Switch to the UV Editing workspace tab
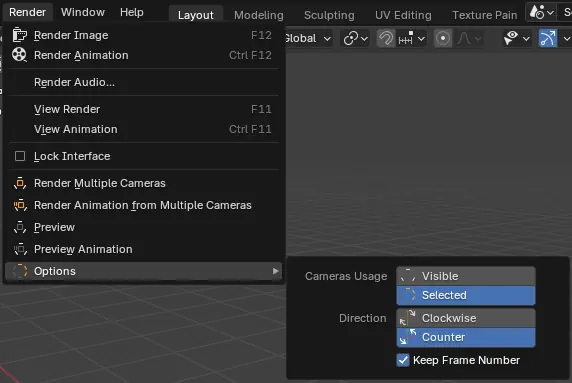Image resolution: width=572 pixels, height=383 pixels. coord(403,15)
